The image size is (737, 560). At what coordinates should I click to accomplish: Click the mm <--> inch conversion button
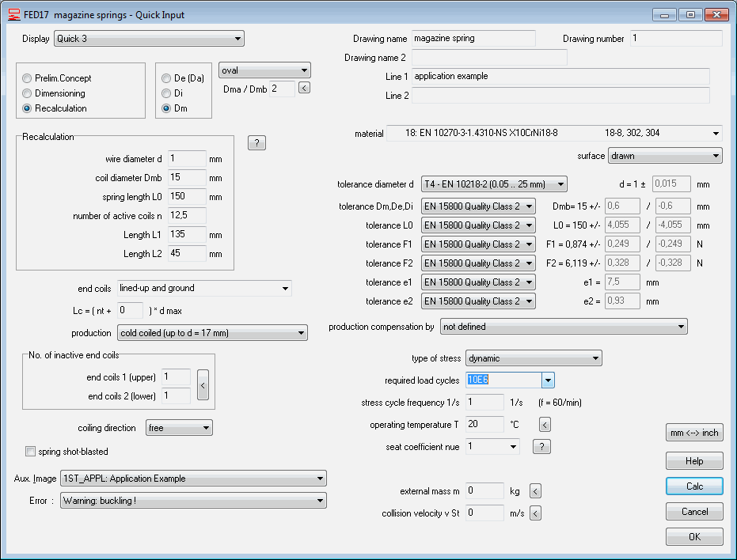(693, 433)
